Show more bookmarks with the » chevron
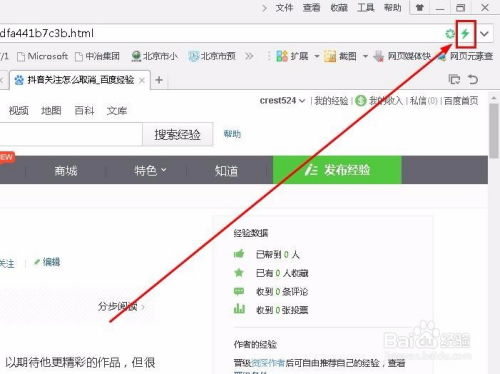The width and height of the screenshot is (500, 374). coord(249,56)
